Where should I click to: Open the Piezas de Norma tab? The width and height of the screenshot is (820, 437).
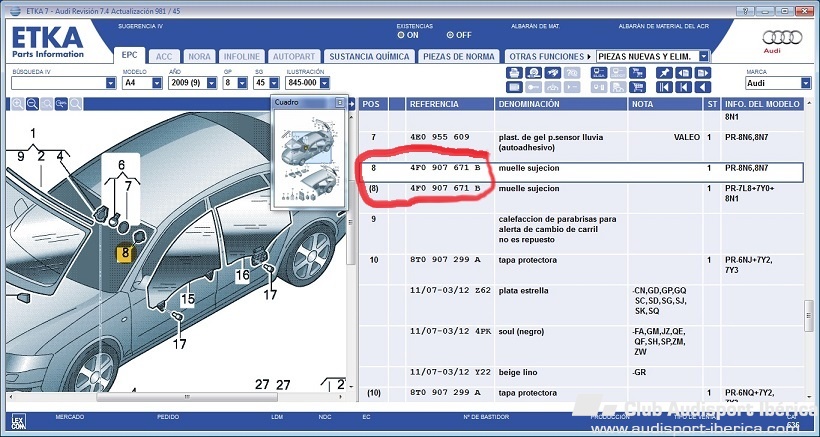(x=459, y=56)
